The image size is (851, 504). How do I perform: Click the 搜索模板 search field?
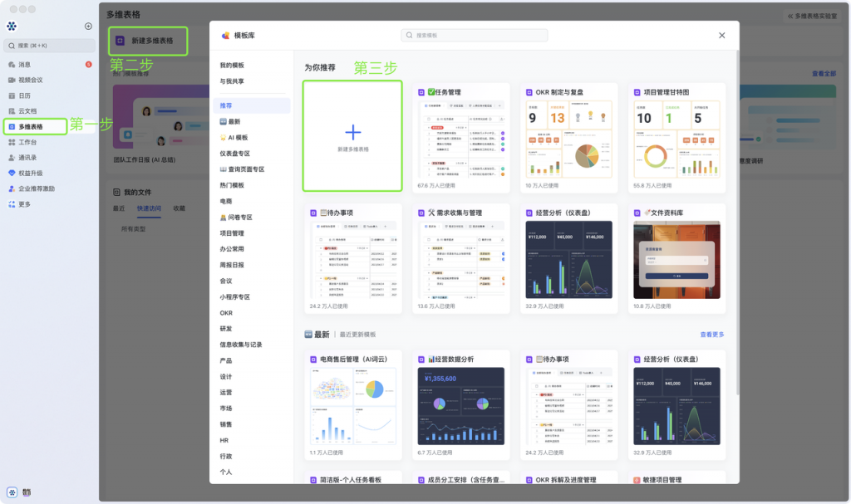tap(475, 36)
